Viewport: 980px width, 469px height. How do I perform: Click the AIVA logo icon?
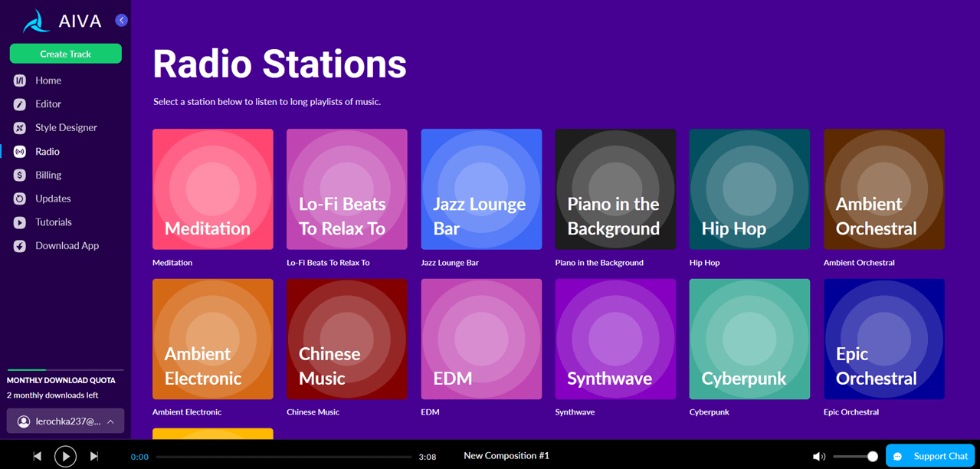coord(36,21)
